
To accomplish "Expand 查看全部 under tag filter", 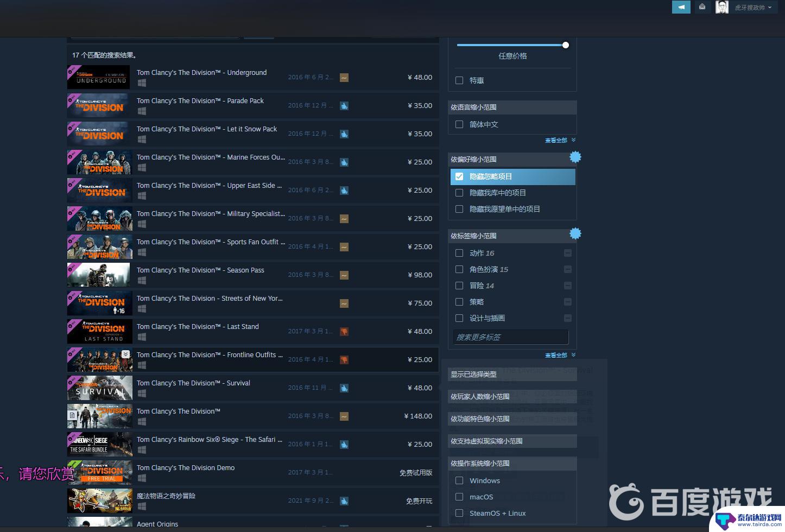I will 560,355.
